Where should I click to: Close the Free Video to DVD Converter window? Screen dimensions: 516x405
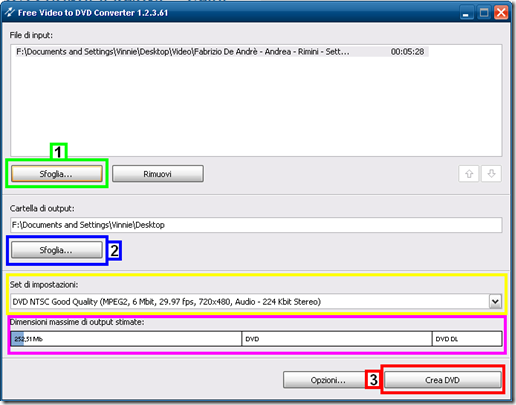pyautogui.click(x=501, y=13)
